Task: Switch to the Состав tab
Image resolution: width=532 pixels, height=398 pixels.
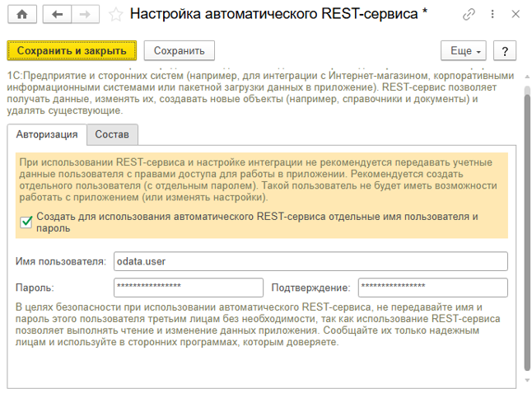Action: click(112, 134)
